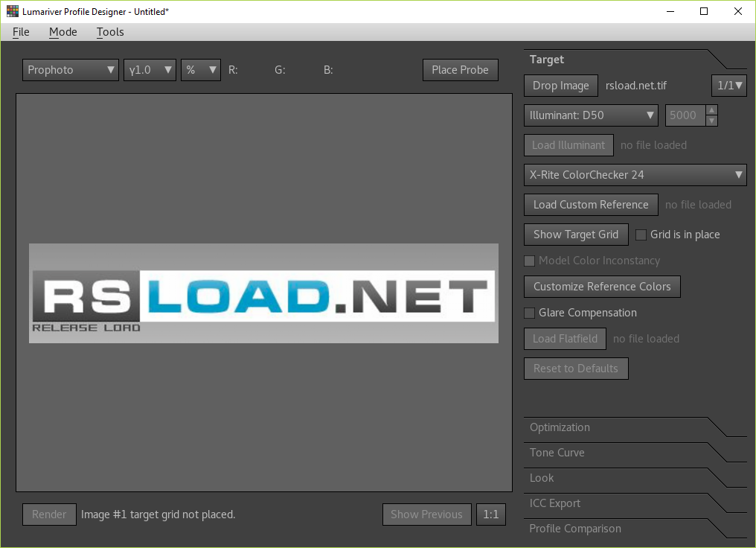Click Reset to Defaults button
Screen dimensions: 756x548
576,369
